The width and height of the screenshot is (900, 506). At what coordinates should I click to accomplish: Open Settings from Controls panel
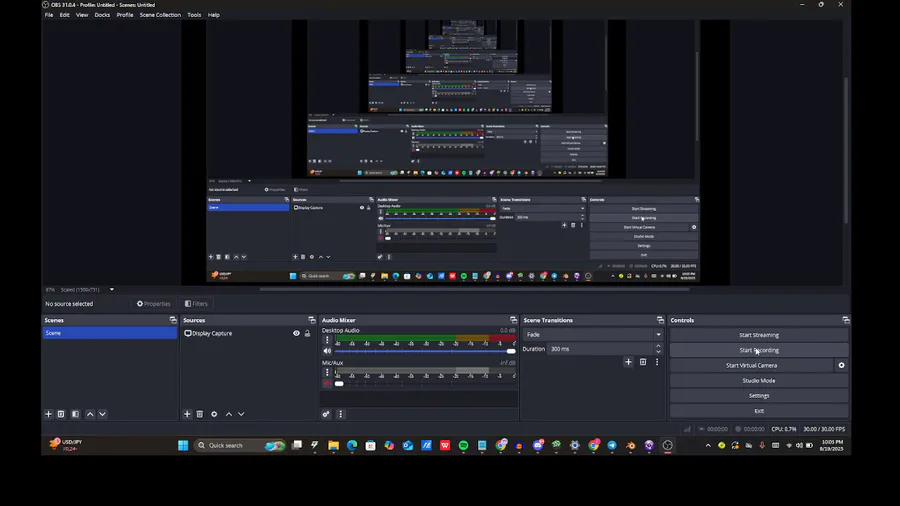click(759, 396)
